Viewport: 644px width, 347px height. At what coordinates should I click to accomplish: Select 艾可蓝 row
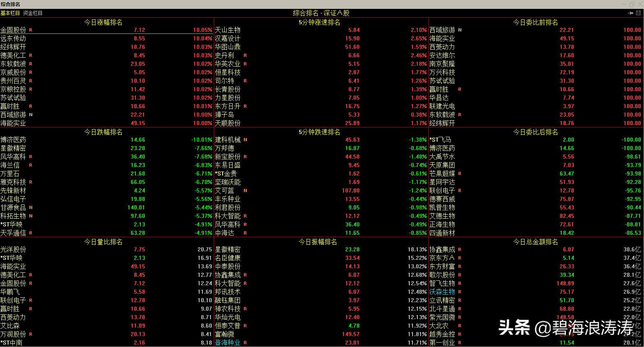(x=321, y=190)
